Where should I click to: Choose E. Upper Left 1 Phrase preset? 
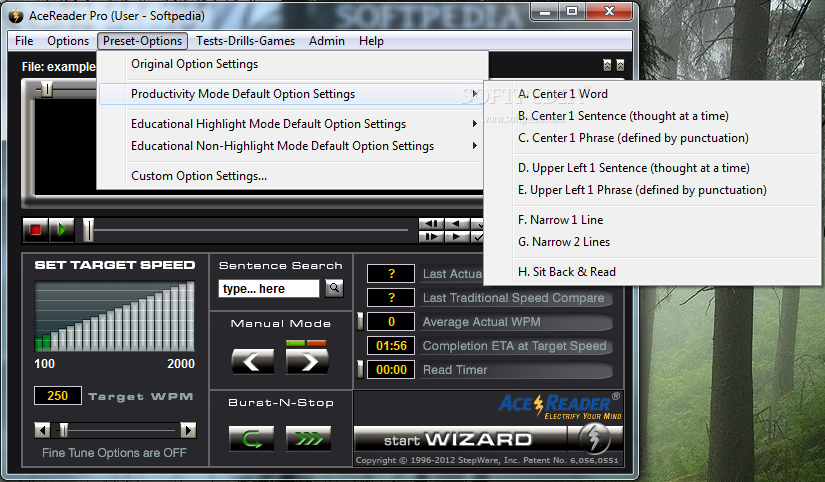[x=652, y=190]
